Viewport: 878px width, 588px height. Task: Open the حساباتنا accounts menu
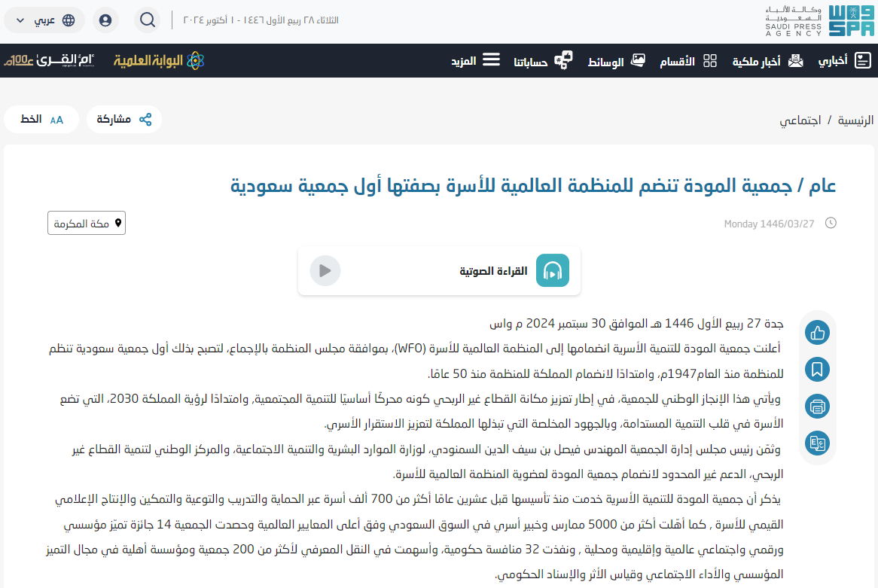(543, 60)
